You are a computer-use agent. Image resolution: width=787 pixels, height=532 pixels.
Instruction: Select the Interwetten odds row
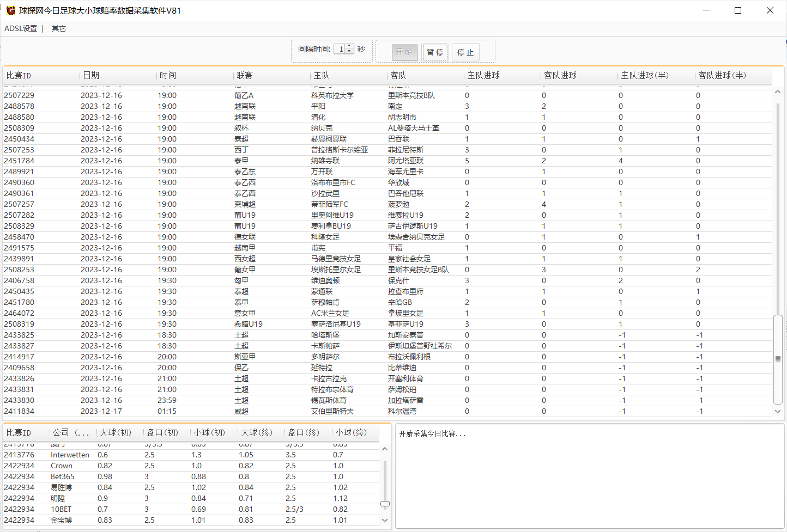pyautogui.click(x=191, y=455)
